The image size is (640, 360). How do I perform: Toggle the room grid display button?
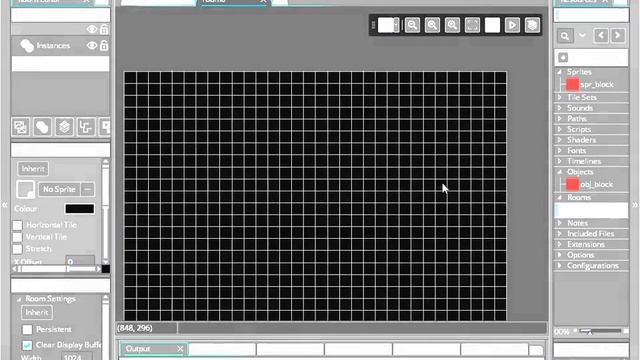coord(385,25)
